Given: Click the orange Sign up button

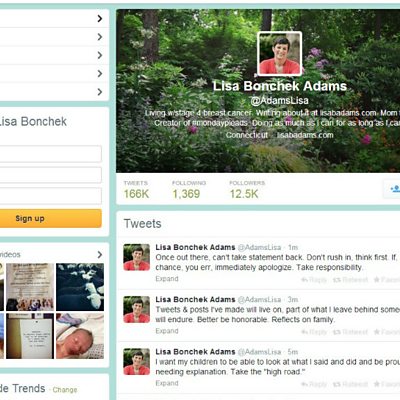Looking at the screenshot, I should 51,218.
